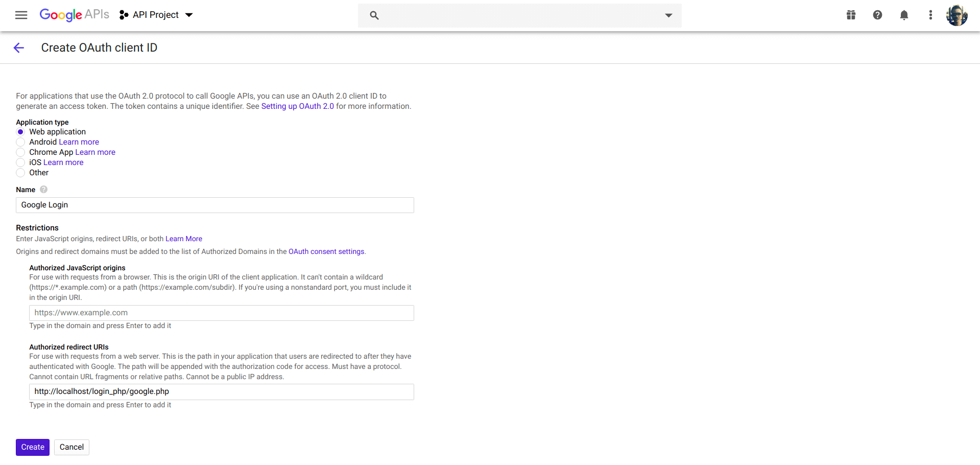Open Learn more link beside iOS
Image resolution: width=980 pixels, height=465 pixels.
click(63, 162)
